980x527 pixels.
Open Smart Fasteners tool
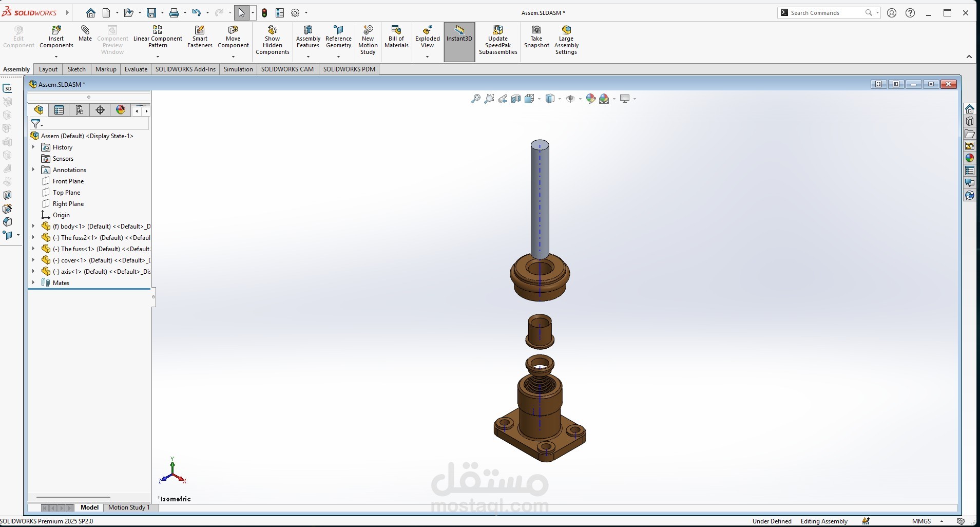[x=200, y=36]
